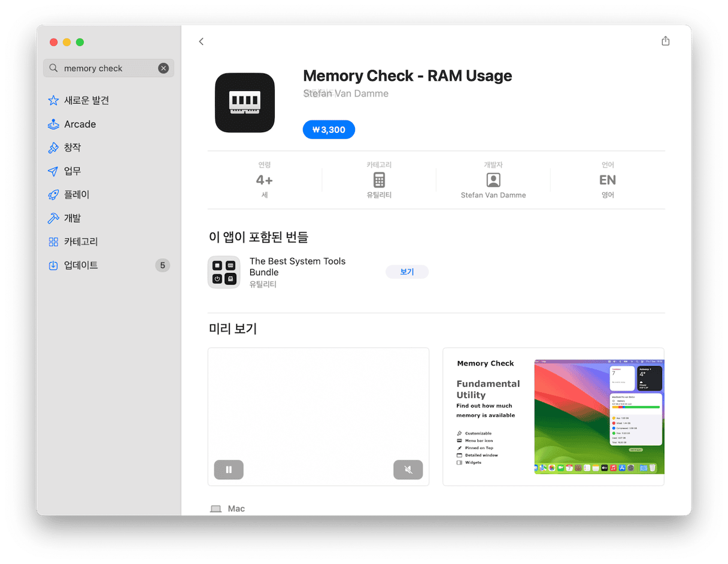Click the paintbrush icon for 창작
This screenshot has height=564, width=728.
tap(53, 147)
